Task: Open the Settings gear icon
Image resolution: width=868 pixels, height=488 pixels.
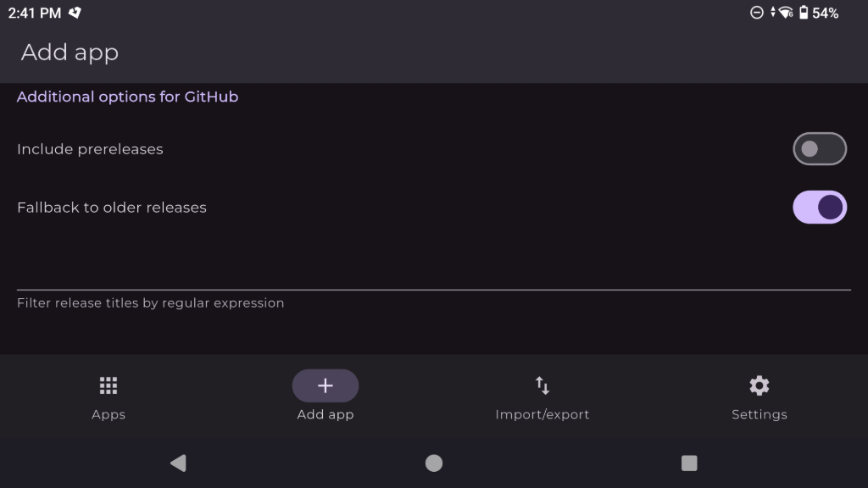Action: coord(759,386)
